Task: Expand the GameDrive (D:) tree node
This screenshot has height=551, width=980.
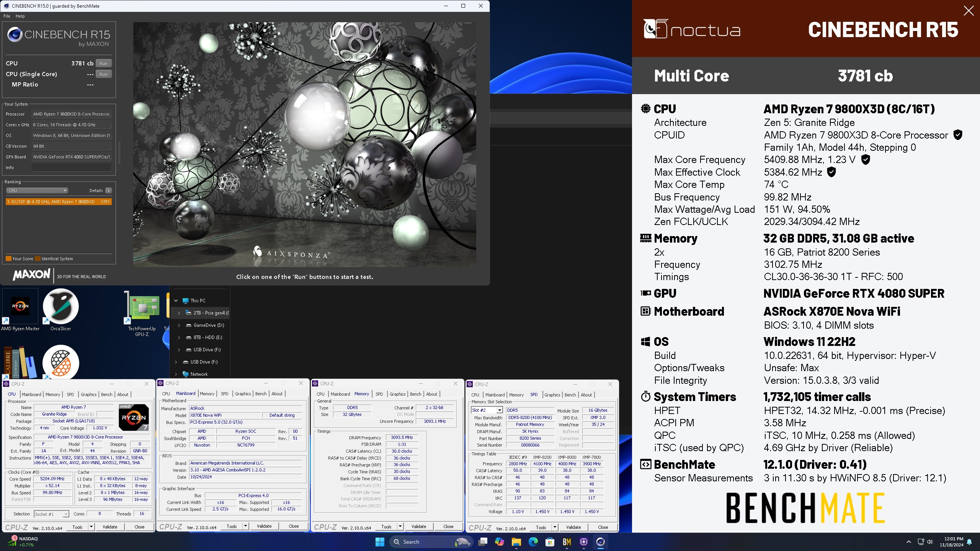Action: click(x=179, y=325)
